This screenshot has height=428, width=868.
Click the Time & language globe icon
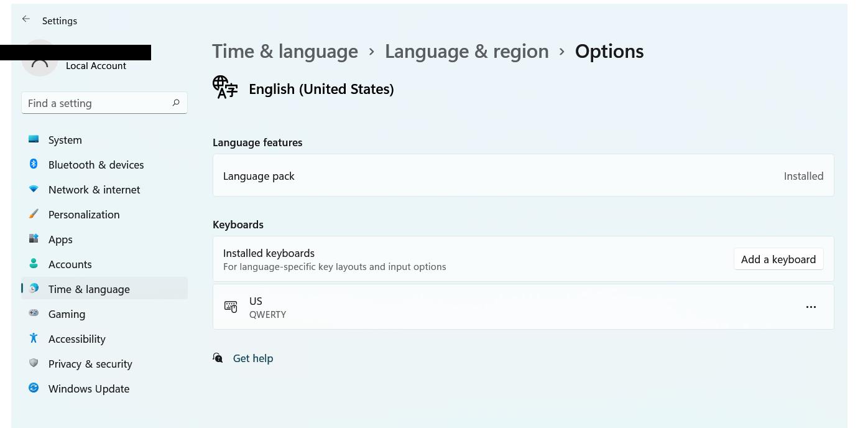coord(34,288)
